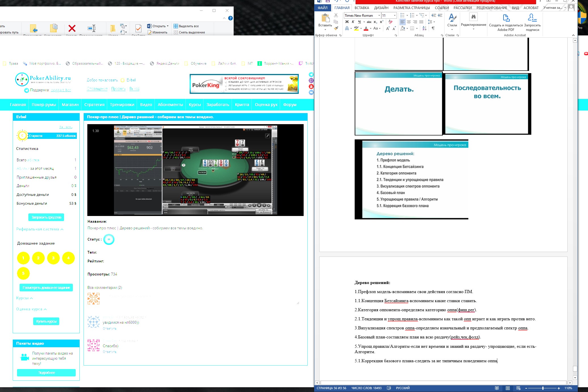
Task: Open the Times New Roman font dropdown
Action: click(379, 15)
